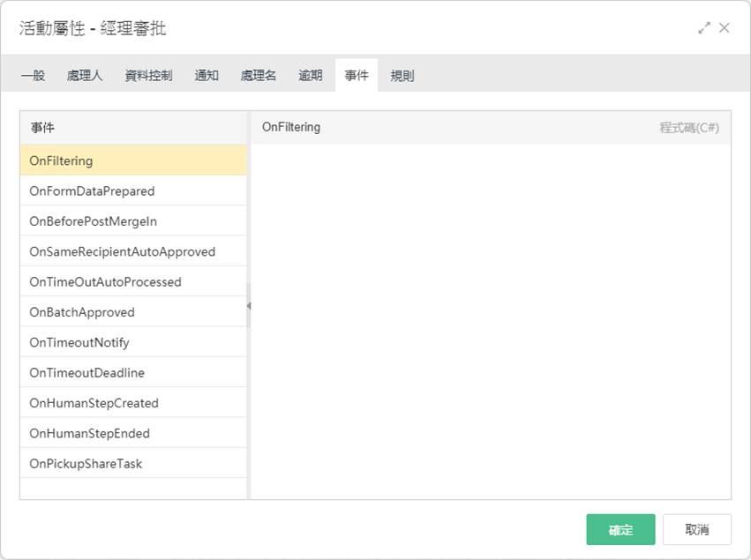Select the 事件 tab
Screen dimensions: 751x560
[357, 76]
